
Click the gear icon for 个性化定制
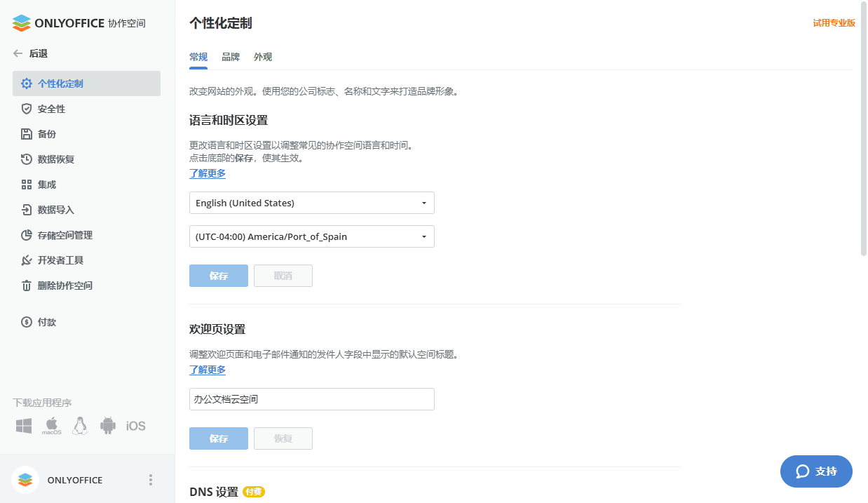point(27,83)
